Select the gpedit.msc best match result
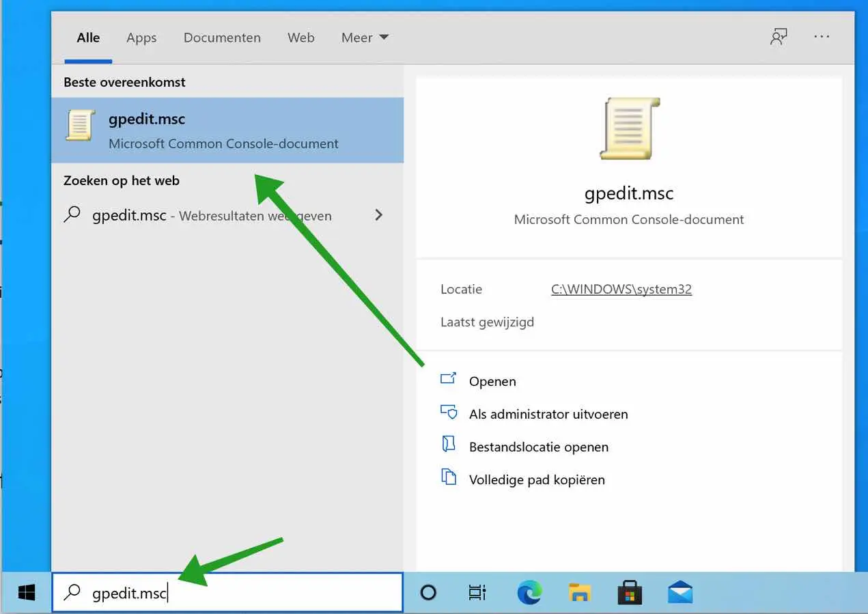 [227, 130]
